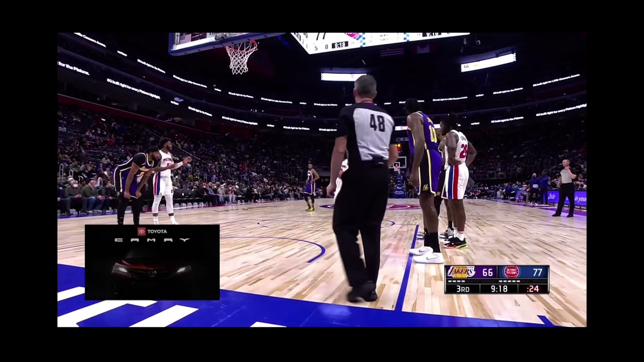Click the 9:18 game clock on the scoreboard
This screenshot has height=362, width=644.
tap(499, 289)
